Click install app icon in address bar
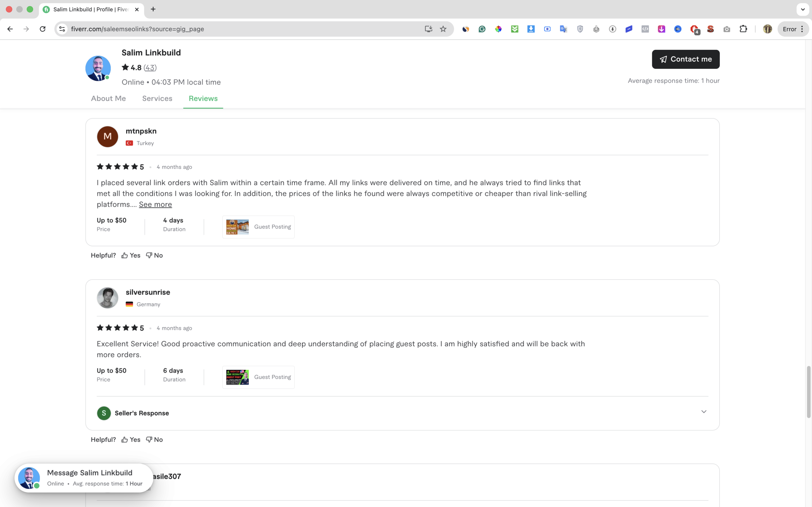812x507 pixels. point(428,29)
